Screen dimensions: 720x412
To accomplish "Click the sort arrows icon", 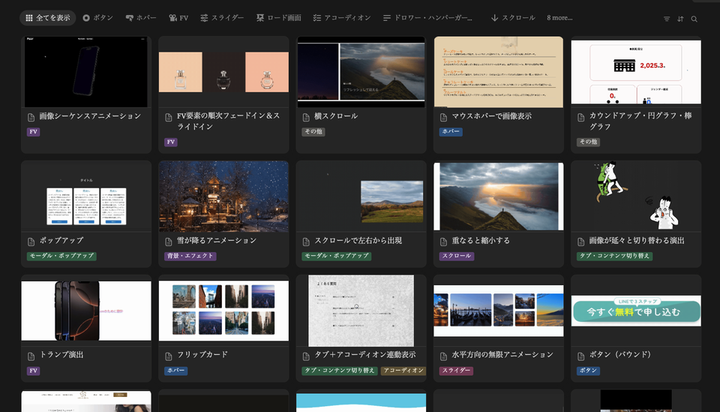I will pyautogui.click(x=681, y=18).
